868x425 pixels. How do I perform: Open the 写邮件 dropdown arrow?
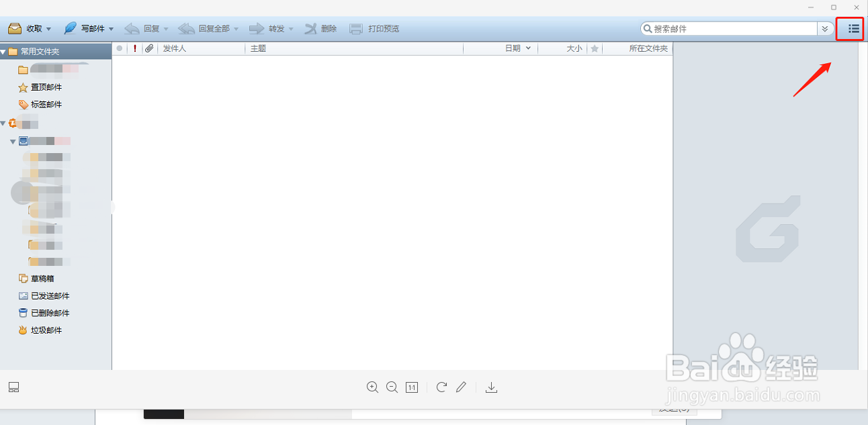111,28
